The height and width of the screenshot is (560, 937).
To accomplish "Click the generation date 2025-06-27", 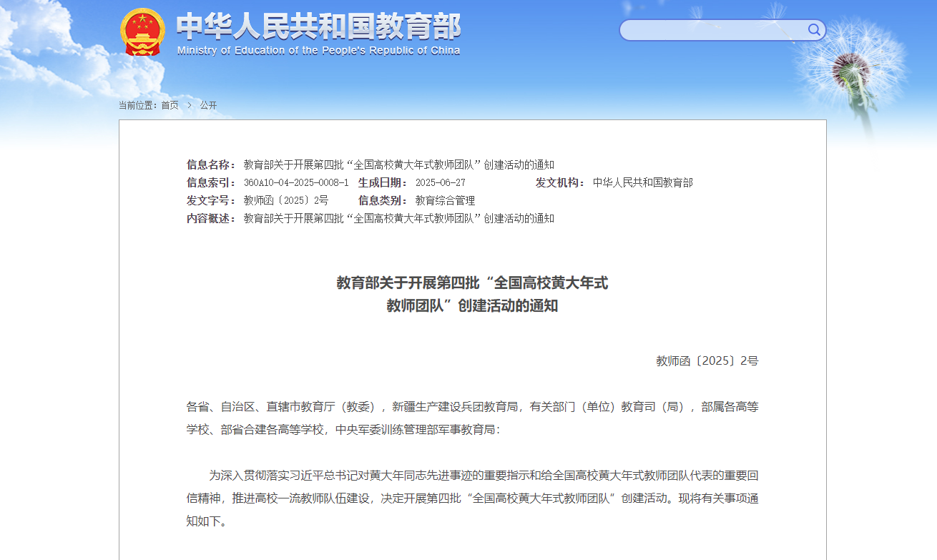I will click(x=440, y=183).
